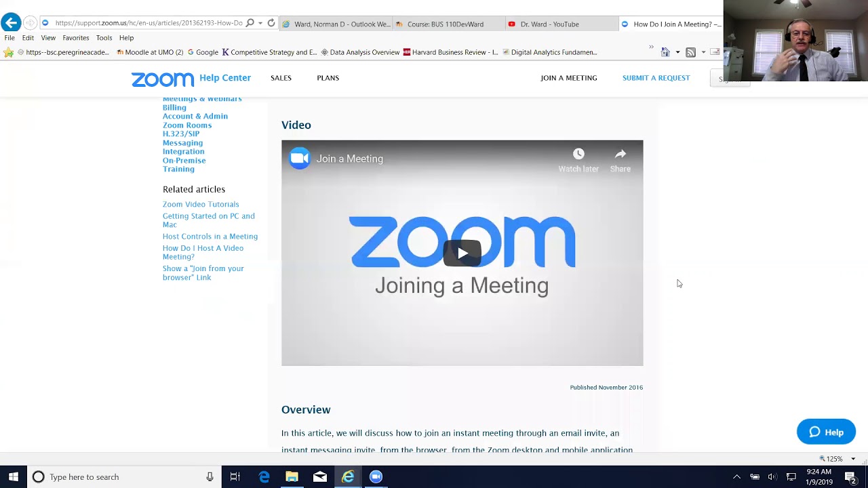Image resolution: width=868 pixels, height=488 pixels.
Task: Click the browser Forward arrow button
Action: pos(30,23)
